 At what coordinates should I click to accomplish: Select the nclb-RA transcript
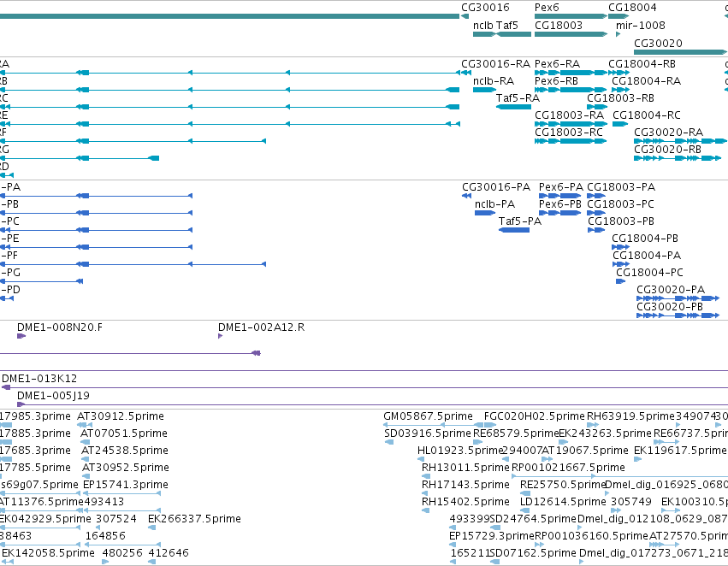[494, 81]
